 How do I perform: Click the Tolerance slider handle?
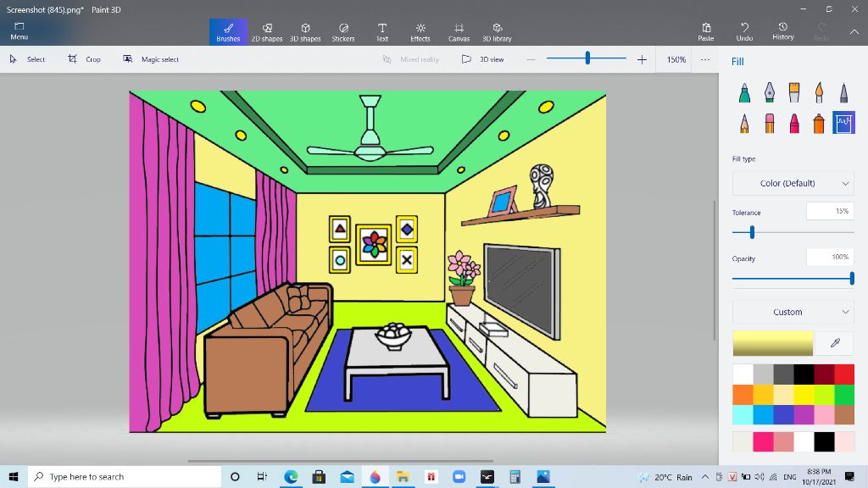[x=752, y=232]
